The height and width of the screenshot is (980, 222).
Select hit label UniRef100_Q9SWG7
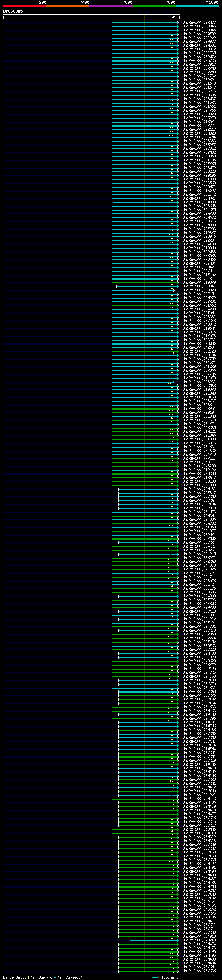tap(199, 99)
